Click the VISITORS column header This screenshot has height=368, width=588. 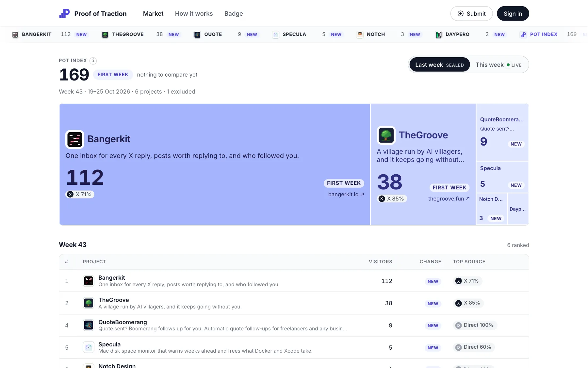click(380, 262)
